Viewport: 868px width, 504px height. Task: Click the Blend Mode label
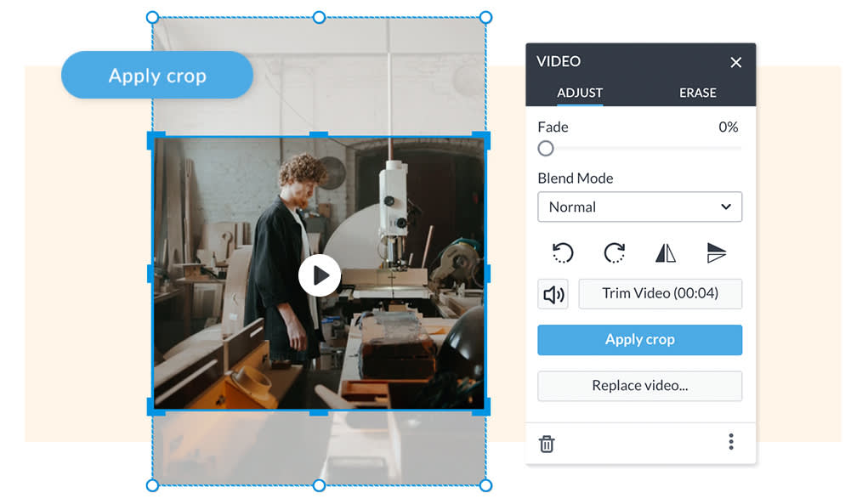[576, 178]
